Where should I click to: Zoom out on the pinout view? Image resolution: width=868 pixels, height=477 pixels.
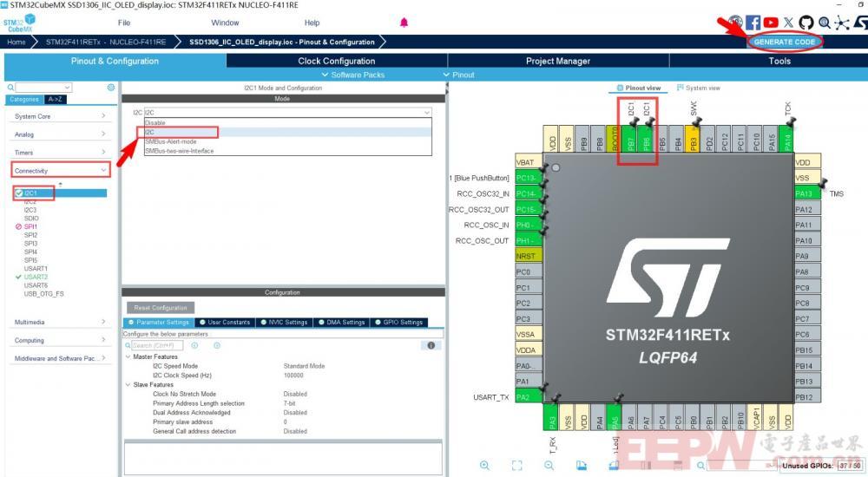pos(549,466)
